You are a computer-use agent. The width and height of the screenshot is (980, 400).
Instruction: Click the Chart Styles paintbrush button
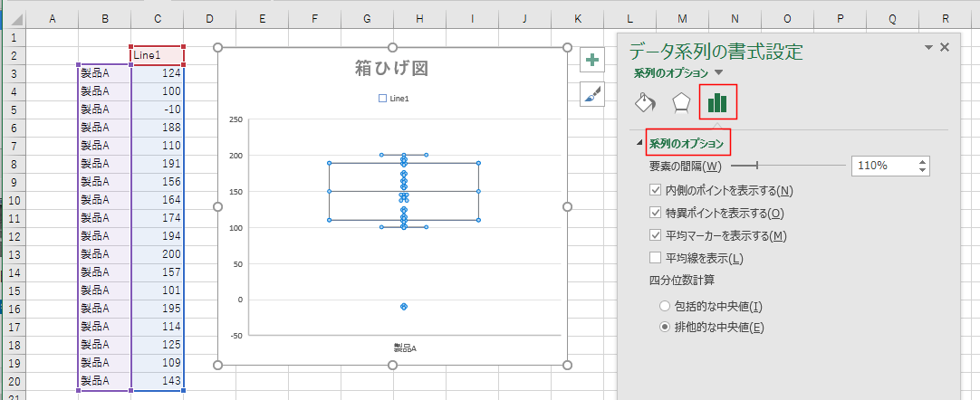(591, 94)
